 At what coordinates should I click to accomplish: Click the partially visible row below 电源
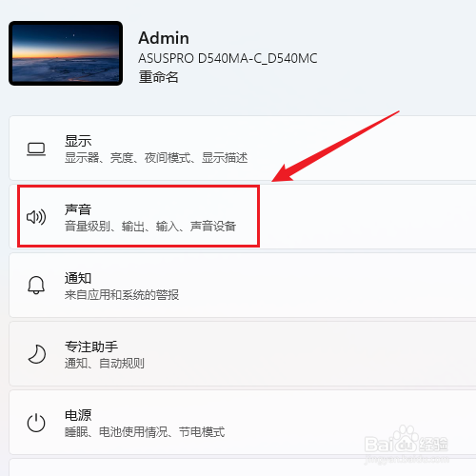[243, 467]
